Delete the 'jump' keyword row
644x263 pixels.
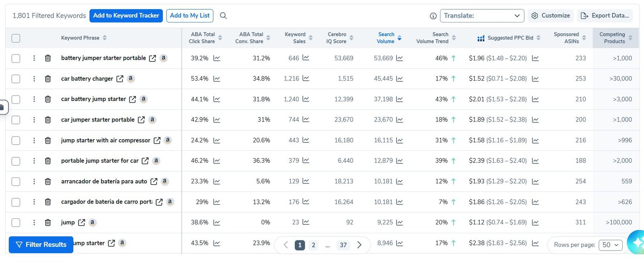pos(48,222)
